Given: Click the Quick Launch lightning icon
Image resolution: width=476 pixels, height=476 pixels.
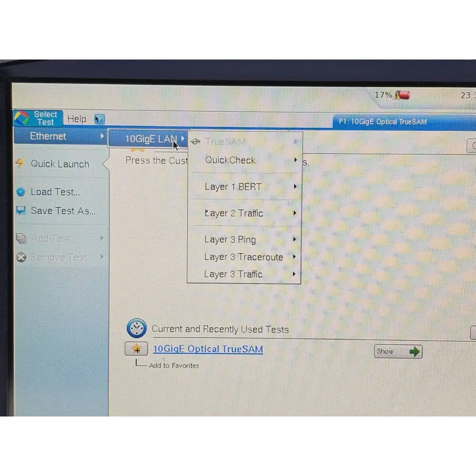Looking at the screenshot, I should click(x=20, y=163).
